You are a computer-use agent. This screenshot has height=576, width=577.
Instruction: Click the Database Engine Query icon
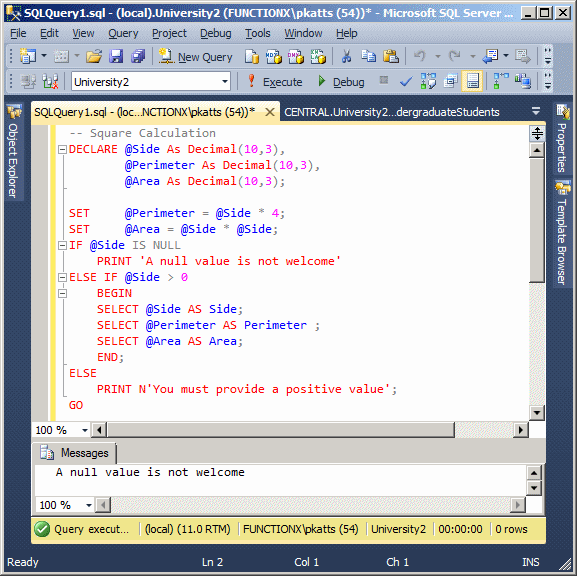(x=252, y=56)
